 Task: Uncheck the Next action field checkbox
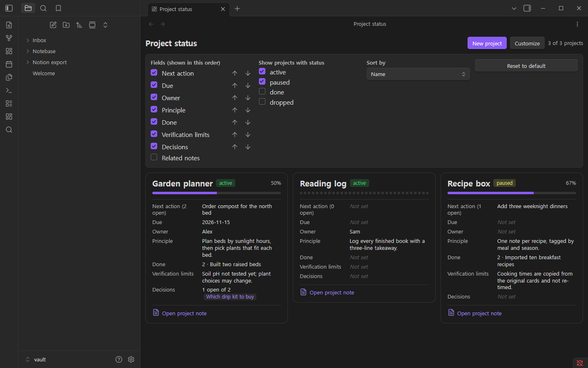click(x=154, y=73)
